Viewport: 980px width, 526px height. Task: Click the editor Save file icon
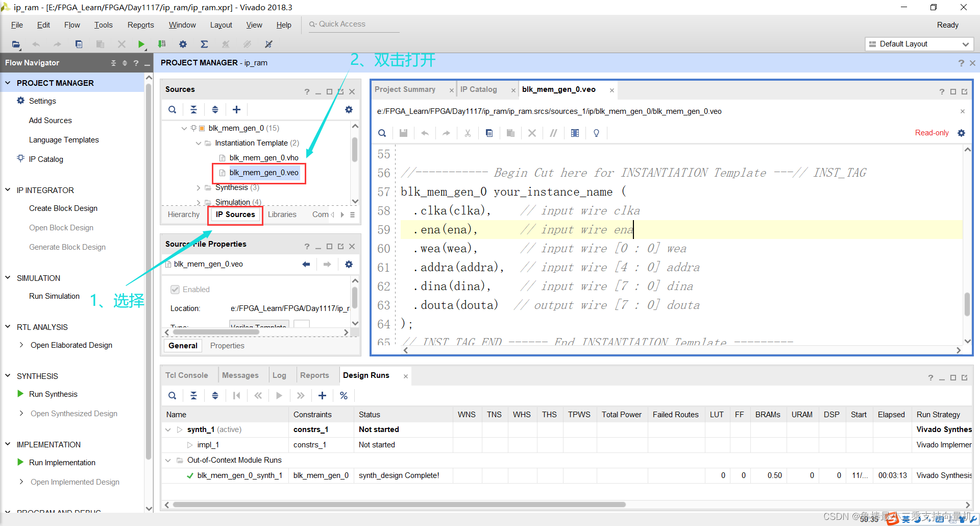403,133
